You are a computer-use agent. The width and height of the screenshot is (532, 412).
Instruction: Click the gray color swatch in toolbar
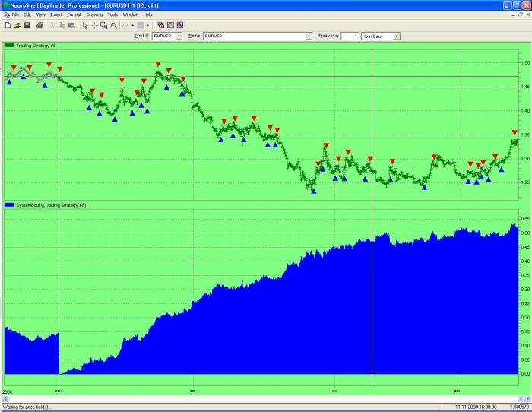pos(141,25)
